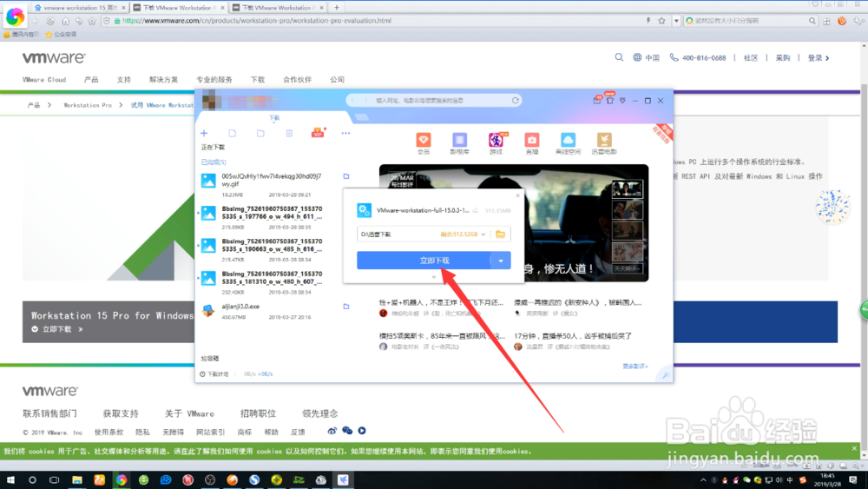Image resolution: width=868 pixels, height=489 pixels.
Task: Select 已完成(5) completed list
Action: (x=214, y=162)
